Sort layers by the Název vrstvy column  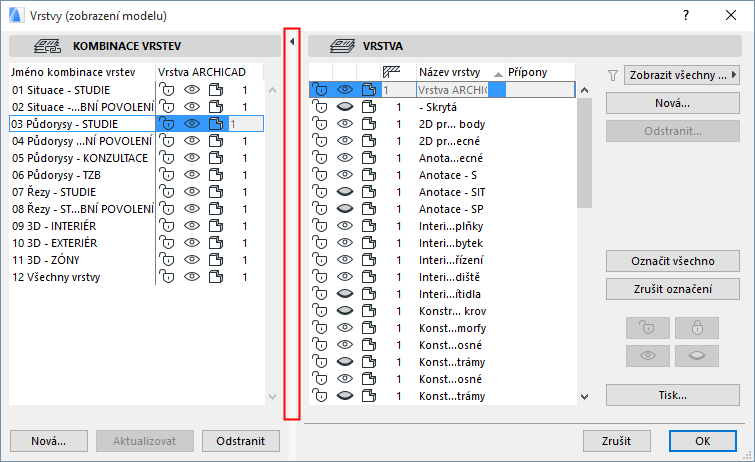click(x=461, y=72)
